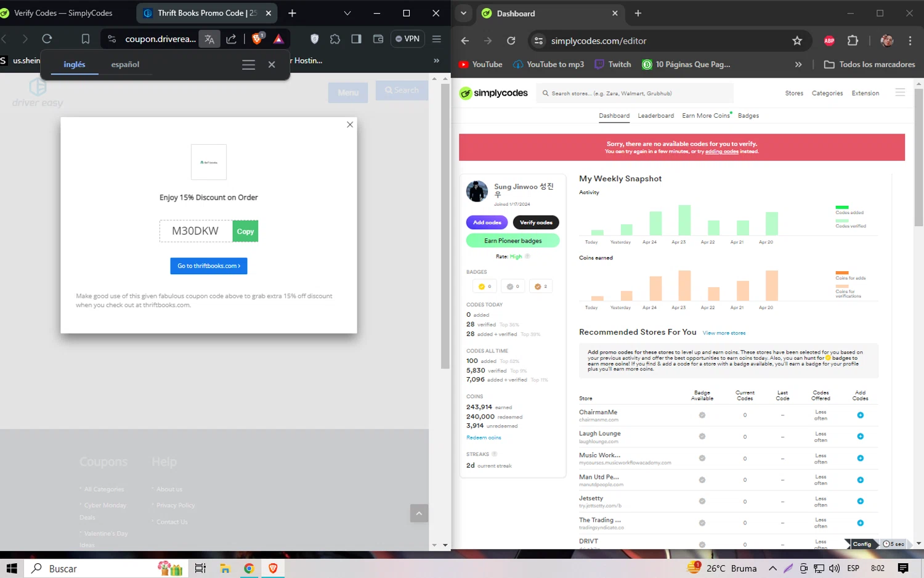
Task: Open the Brave Wallet icon
Action: (378, 39)
